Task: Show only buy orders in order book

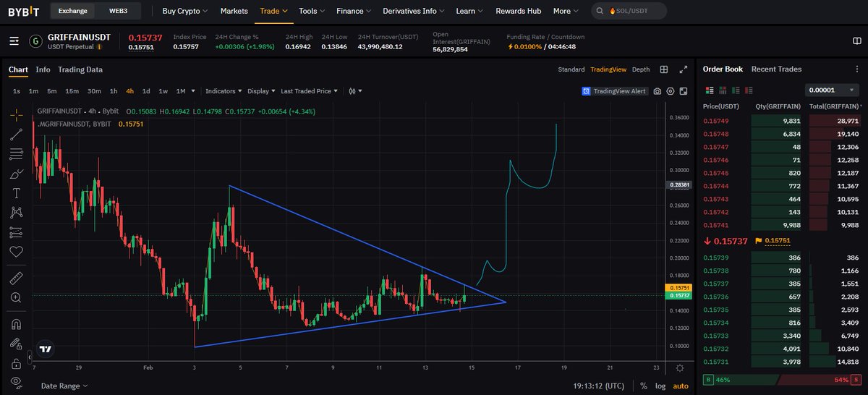Action: 736,90
